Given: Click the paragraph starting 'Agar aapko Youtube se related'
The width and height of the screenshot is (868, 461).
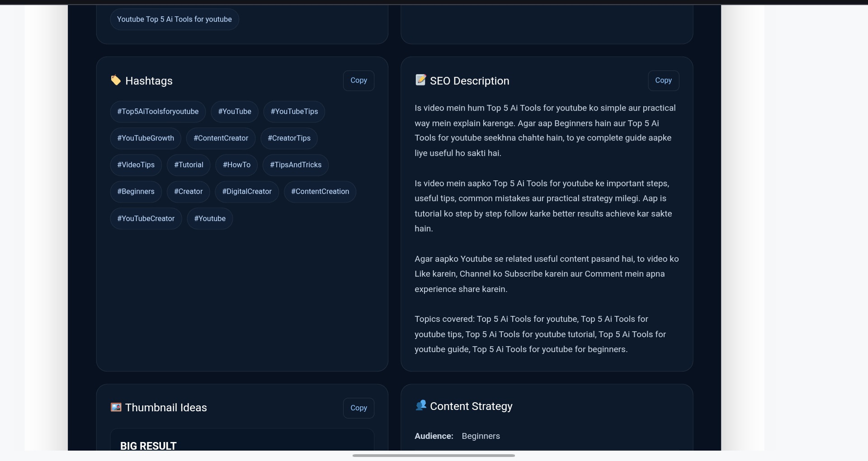Looking at the screenshot, I should (547, 274).
